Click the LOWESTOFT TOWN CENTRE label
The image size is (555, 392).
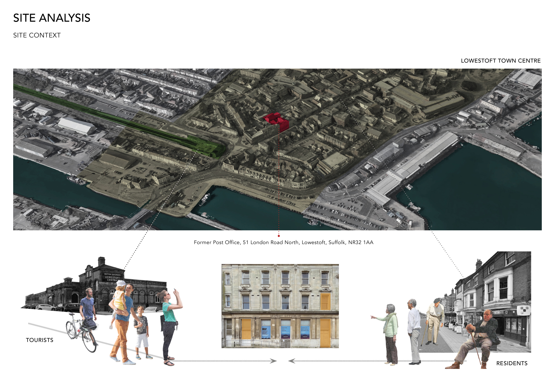500,61
